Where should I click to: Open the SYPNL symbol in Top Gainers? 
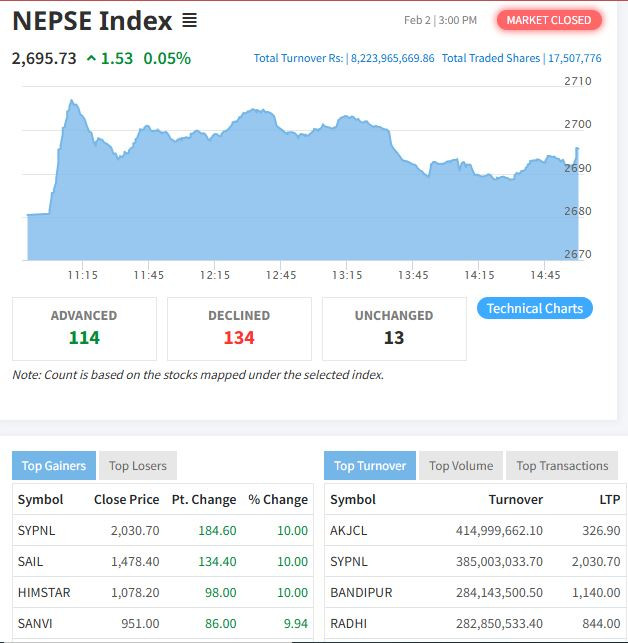pos(37,530)
